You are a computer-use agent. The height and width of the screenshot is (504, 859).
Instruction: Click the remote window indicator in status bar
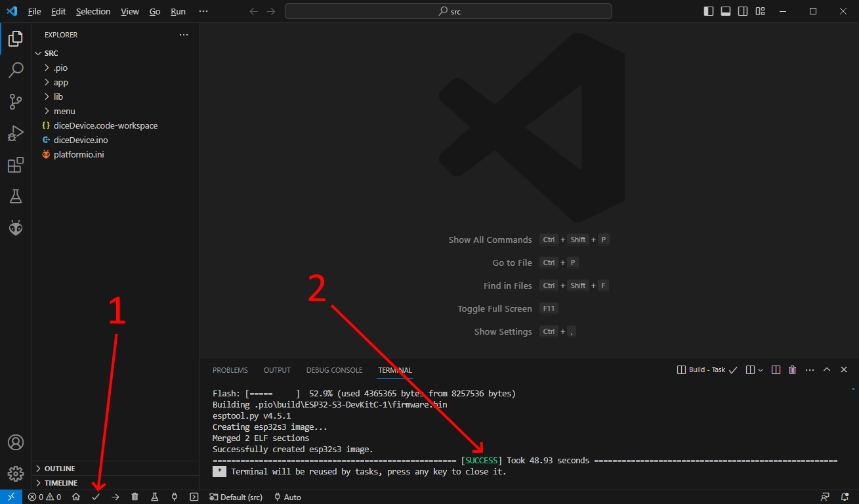pos(11,497)
